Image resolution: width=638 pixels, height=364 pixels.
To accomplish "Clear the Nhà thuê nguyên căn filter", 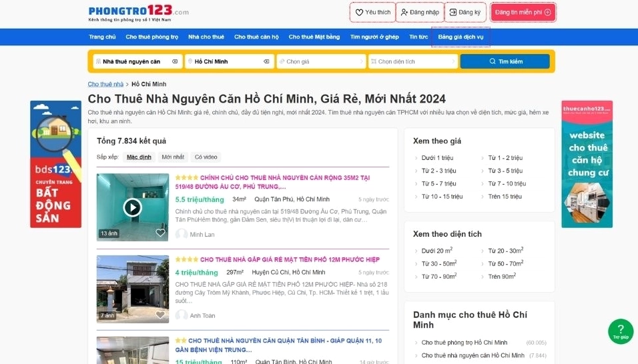I will [x=175, y=61].
